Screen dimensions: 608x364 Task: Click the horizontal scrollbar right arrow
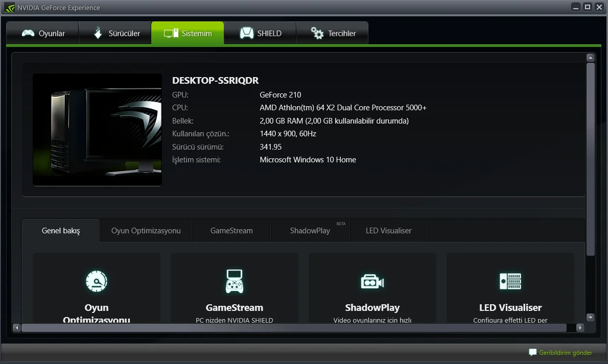[580, 328]
